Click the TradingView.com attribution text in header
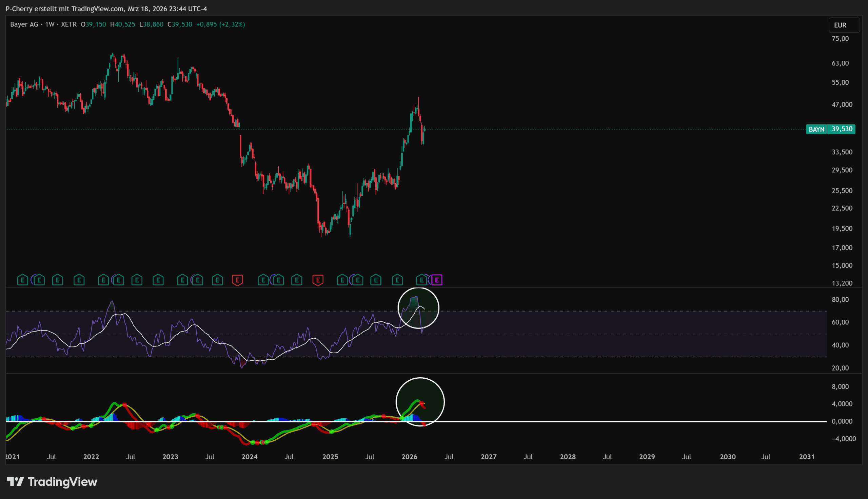This screenshot has width=868, height=499. point(98,8)
